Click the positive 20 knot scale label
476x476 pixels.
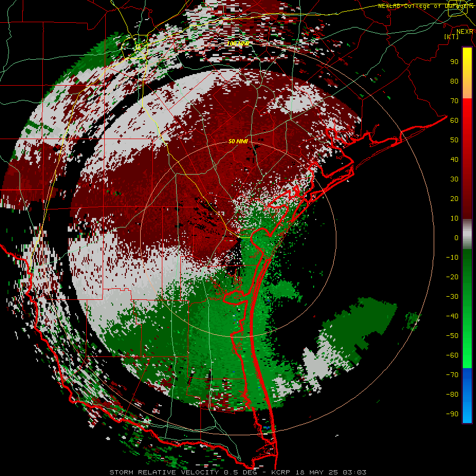click(454, 198)
